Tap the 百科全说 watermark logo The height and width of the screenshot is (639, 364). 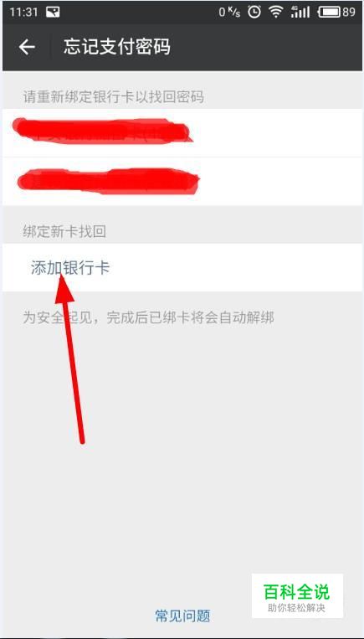(x=297, y=595)
